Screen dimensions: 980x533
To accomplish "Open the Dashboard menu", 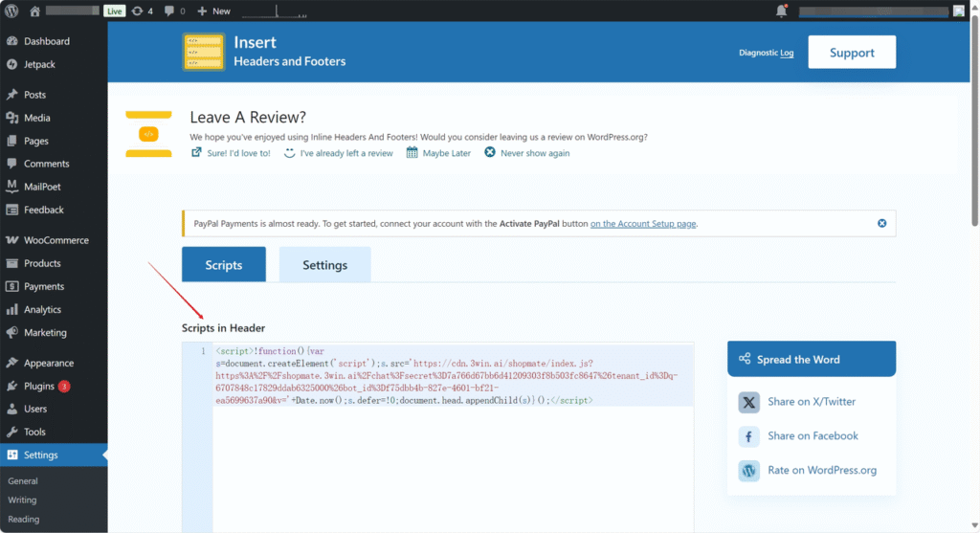I will pyautogui.click(x=47, y=41).
